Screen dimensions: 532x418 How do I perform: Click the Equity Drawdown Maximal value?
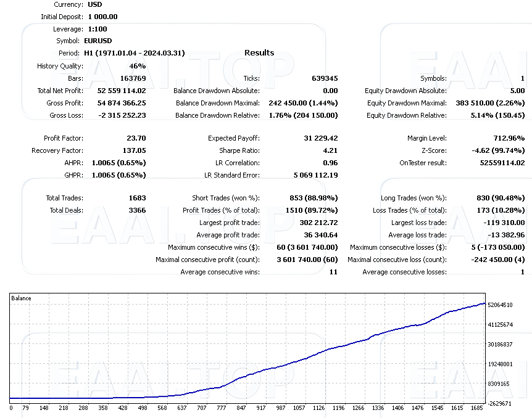pos(490,103)
